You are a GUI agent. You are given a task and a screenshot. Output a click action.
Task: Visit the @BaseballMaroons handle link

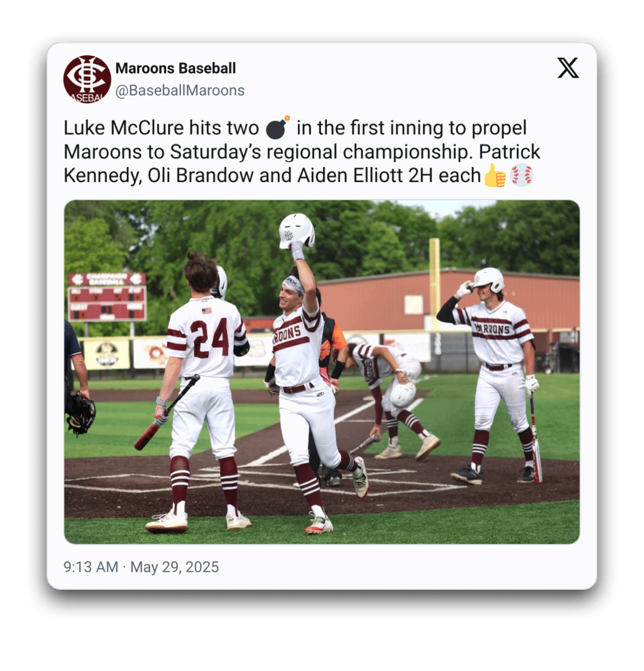(x=180, y=90)
